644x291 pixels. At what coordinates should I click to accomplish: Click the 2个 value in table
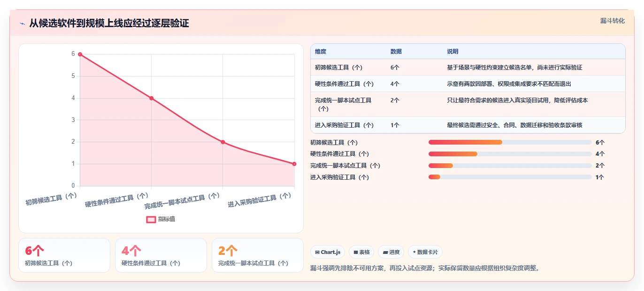(395, 100)
